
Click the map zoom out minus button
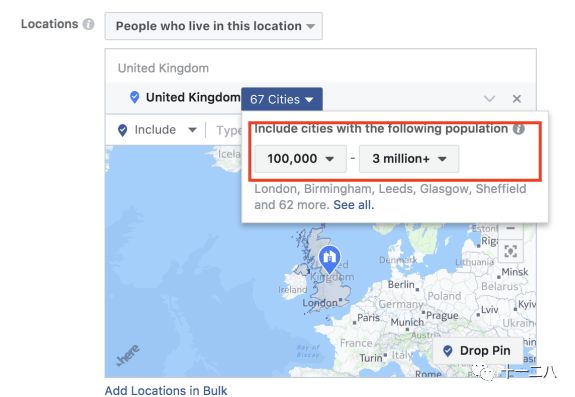pyautogui.click(x=510, y=229)
